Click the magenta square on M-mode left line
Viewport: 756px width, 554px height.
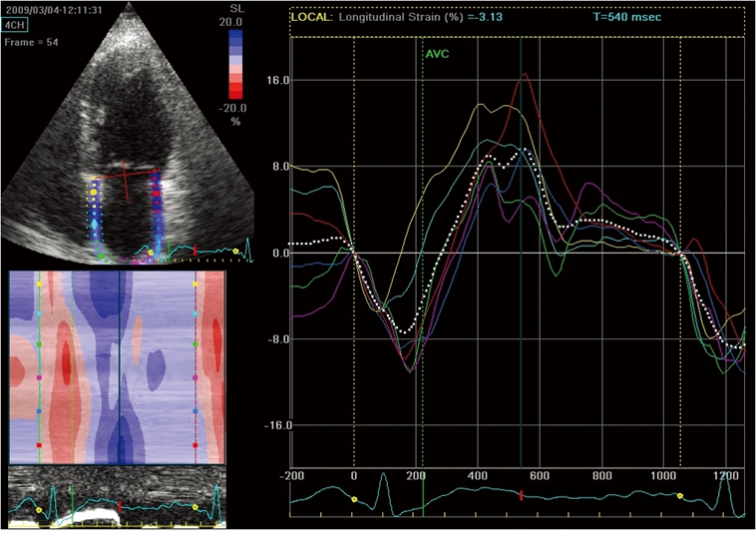(x=39, y=378)
